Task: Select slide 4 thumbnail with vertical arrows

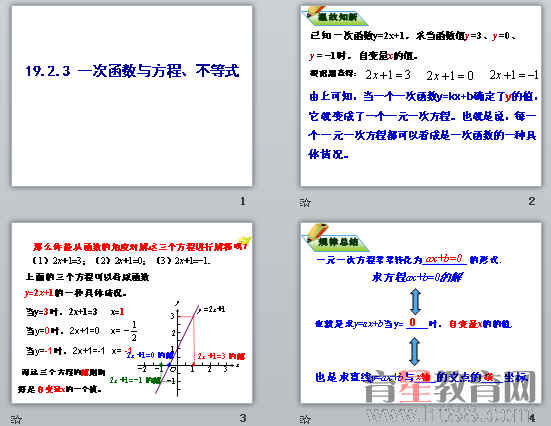Action: click(421, 313)
